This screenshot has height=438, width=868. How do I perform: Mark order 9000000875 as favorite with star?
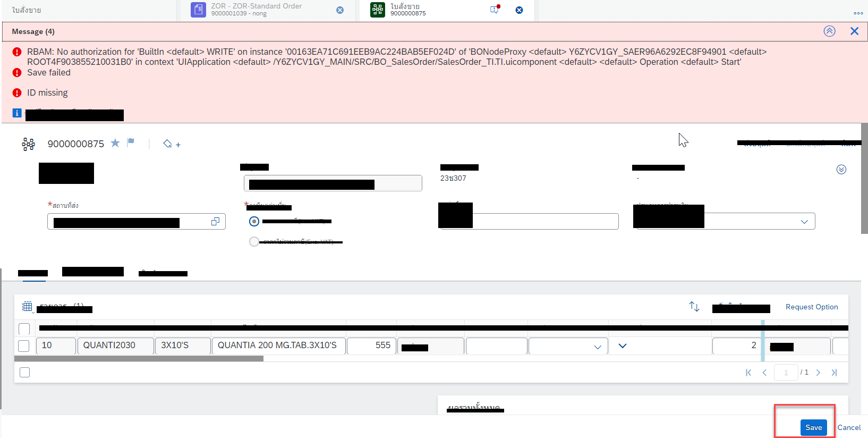coord(115,143)
